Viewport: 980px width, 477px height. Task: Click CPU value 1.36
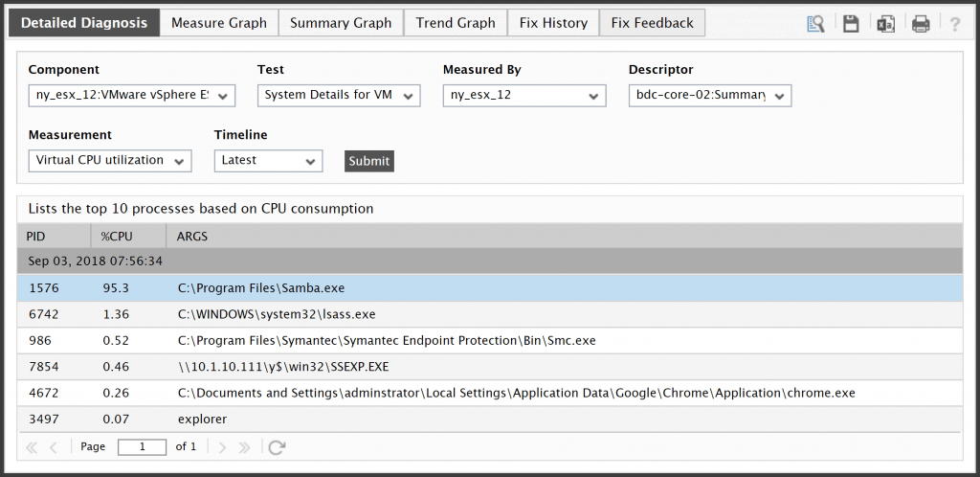pyautogui.click(x=116, y=314)
